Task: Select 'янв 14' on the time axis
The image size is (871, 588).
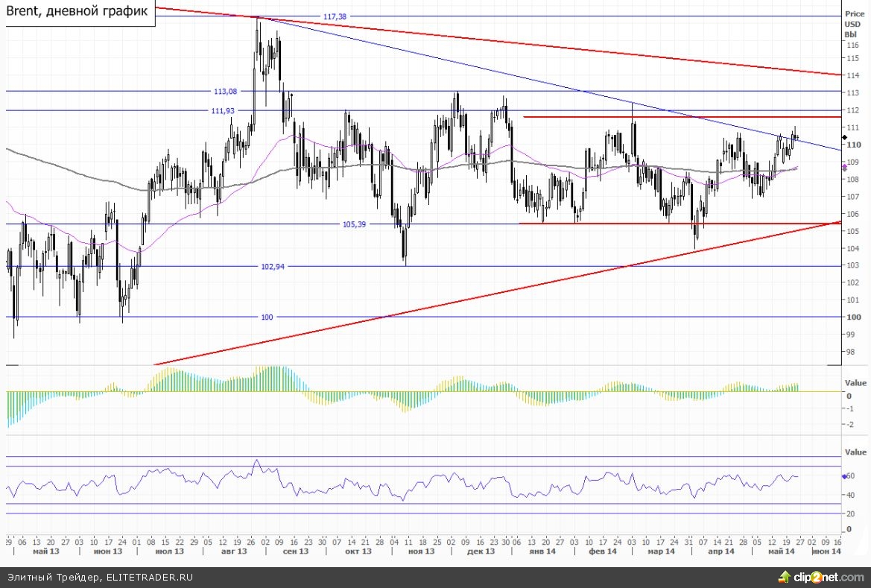Action: pos(542,551)
